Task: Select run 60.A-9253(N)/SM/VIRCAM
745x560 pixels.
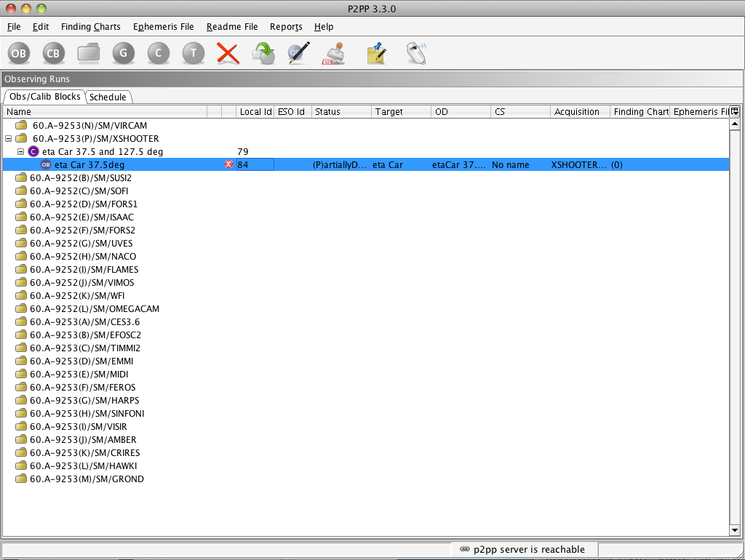Action: pos(89,125)
